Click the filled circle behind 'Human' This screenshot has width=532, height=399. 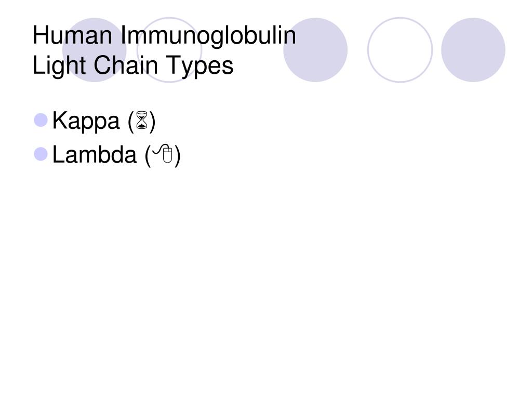click(x=95, y=50)
